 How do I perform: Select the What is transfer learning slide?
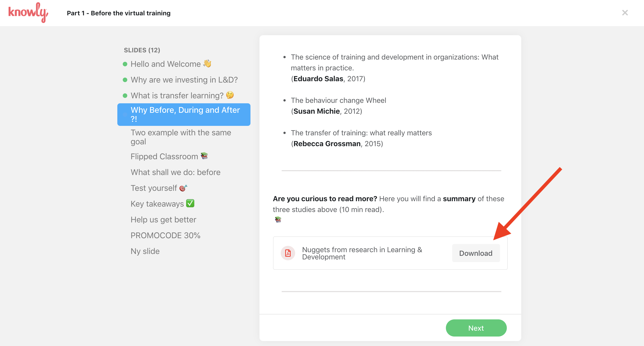(x=177, y=95)
